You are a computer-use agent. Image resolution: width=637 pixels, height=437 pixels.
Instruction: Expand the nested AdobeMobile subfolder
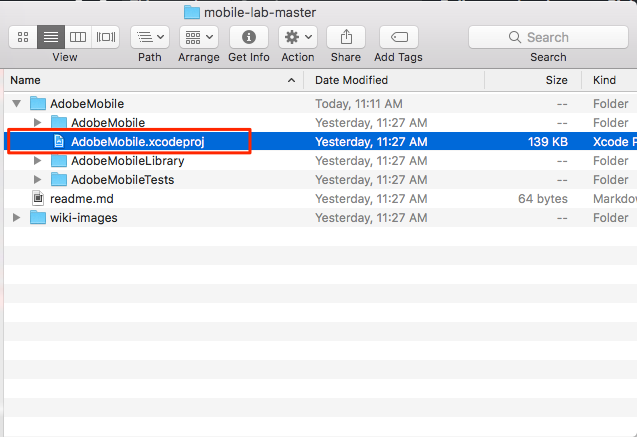(x=37, y=122)
